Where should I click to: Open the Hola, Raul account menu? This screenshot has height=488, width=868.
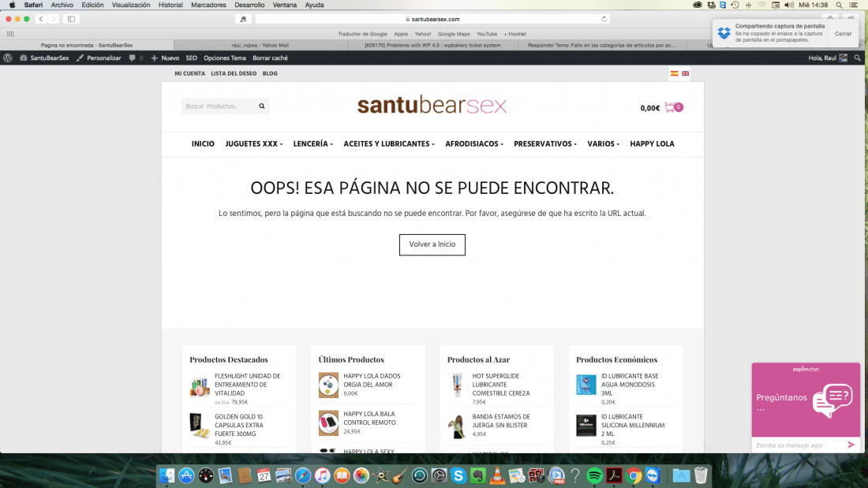(x=828, y=58)
